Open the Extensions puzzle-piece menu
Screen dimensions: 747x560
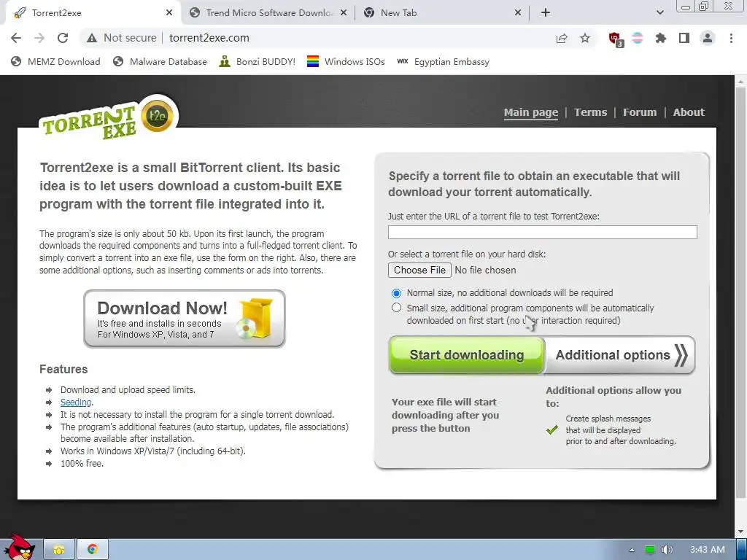pyautogui.click(x=660, y=38)
